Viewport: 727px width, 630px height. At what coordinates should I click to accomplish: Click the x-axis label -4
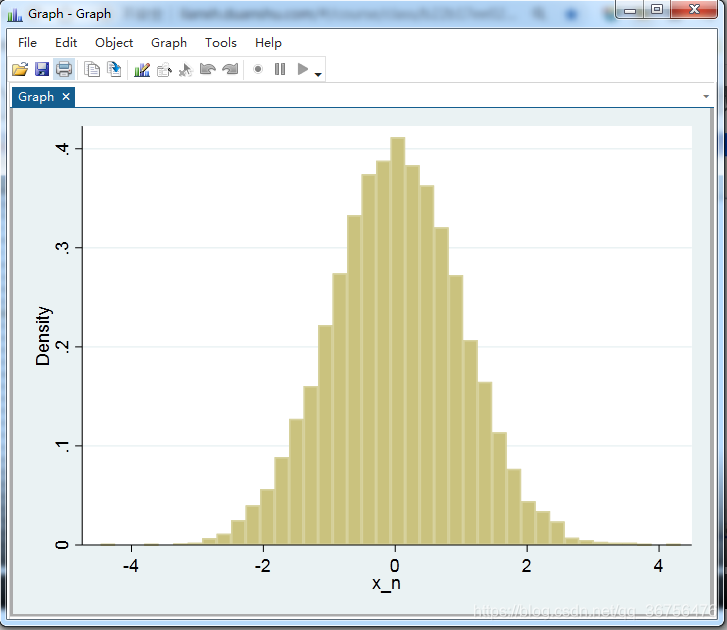click(x=131, y=566)
